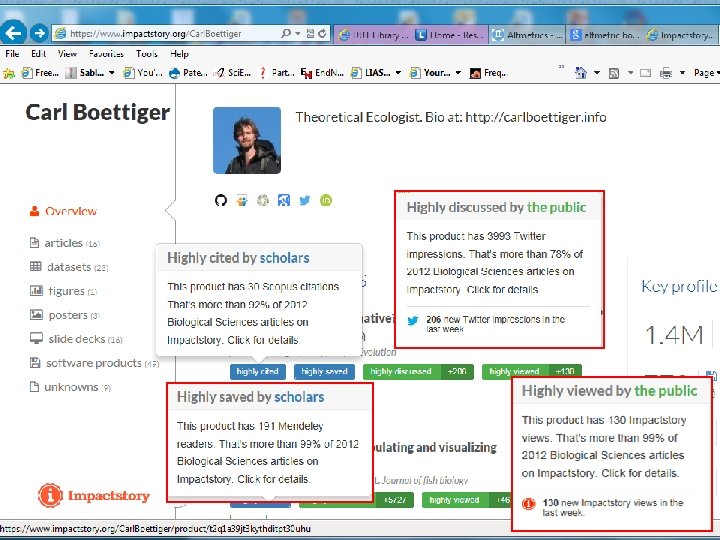Image resolution: width=720 pixels, height=540 pixels.
Task: Click Carl Boettiger's profile photo
Action: pos(247,141)
